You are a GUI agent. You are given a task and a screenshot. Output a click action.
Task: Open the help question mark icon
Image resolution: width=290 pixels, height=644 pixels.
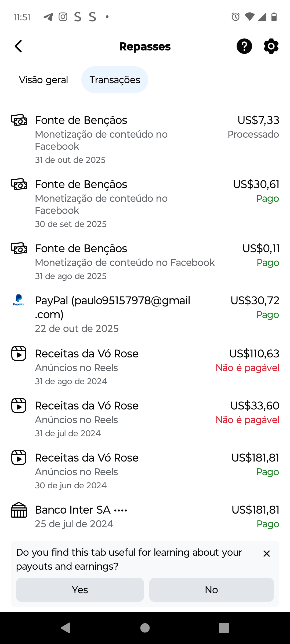[244, 46]
